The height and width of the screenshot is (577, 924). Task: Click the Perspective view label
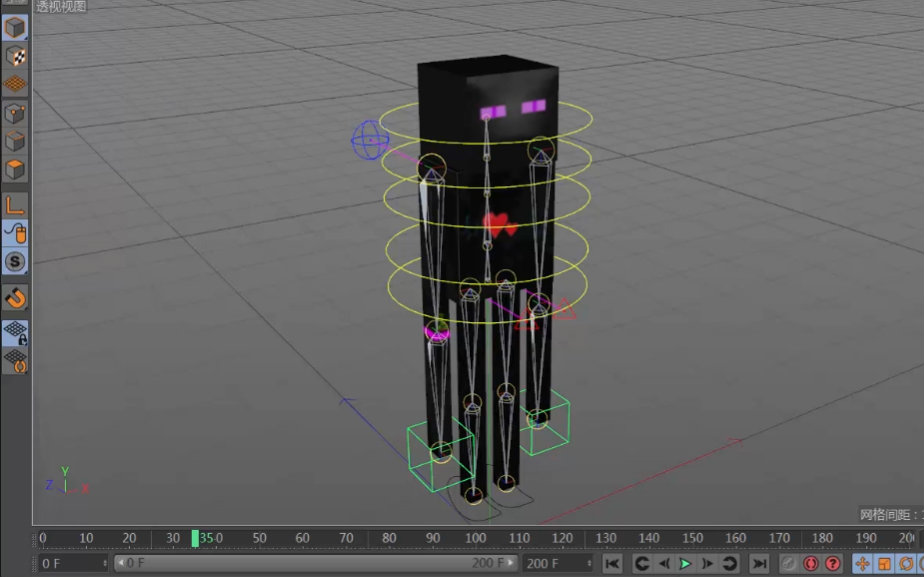click(60, 6)
